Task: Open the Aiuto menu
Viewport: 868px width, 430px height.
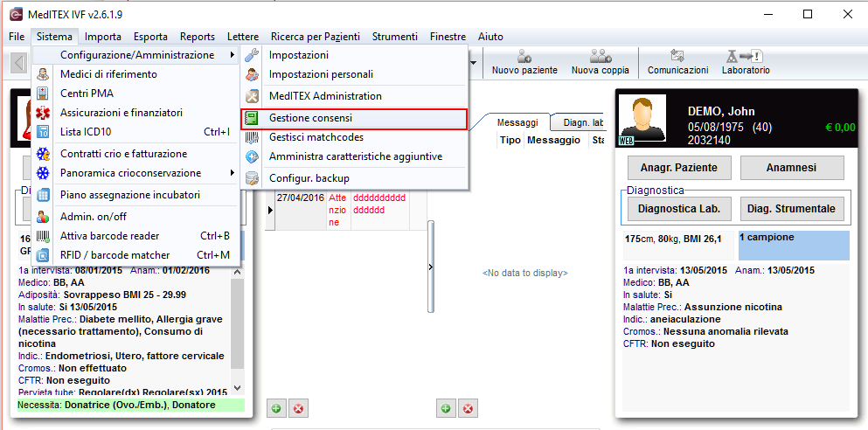Action: coord(490,37)
